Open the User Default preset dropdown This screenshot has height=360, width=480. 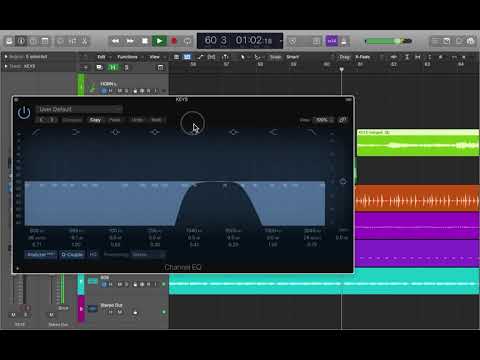(79, 109)
